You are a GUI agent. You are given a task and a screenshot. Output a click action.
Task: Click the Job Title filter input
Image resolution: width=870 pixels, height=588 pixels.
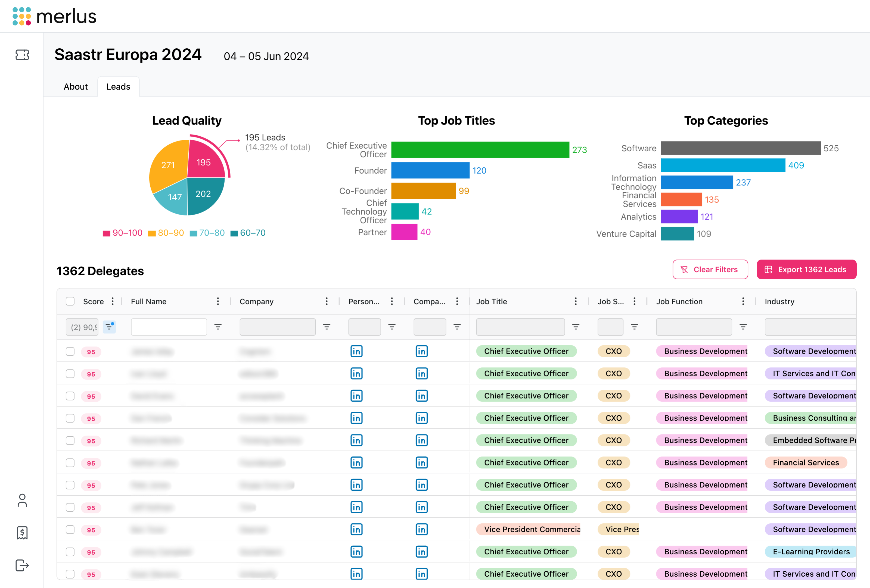pos(520,327)
